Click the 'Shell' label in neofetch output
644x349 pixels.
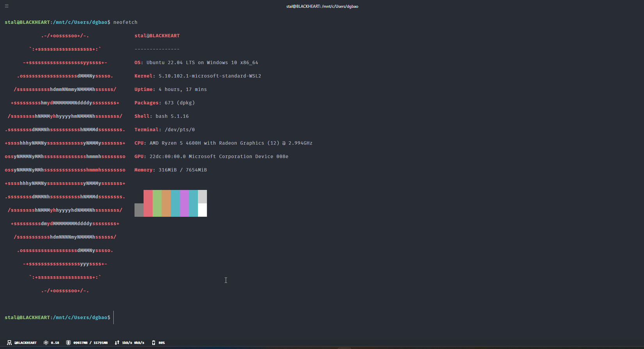tap(142, 116)
